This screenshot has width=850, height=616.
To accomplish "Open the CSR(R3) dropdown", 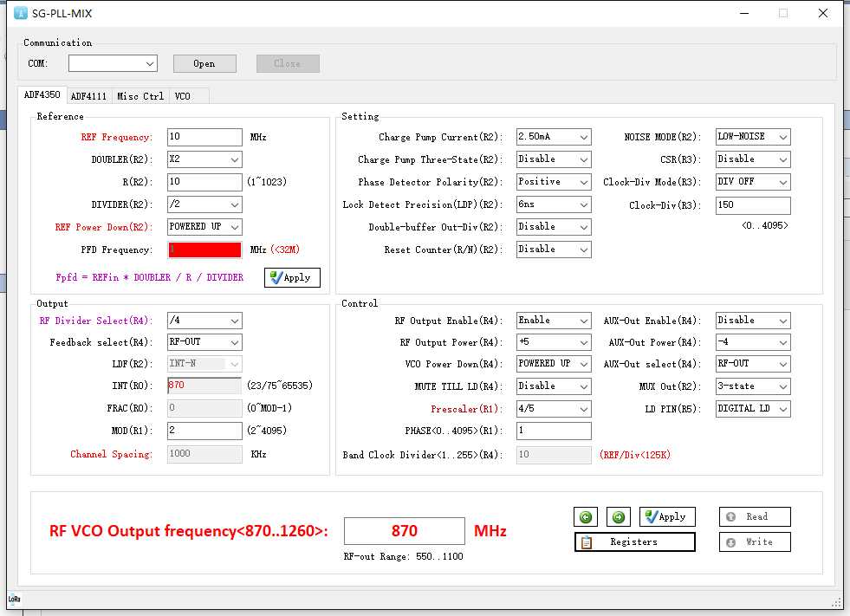I will click(753, 159).
